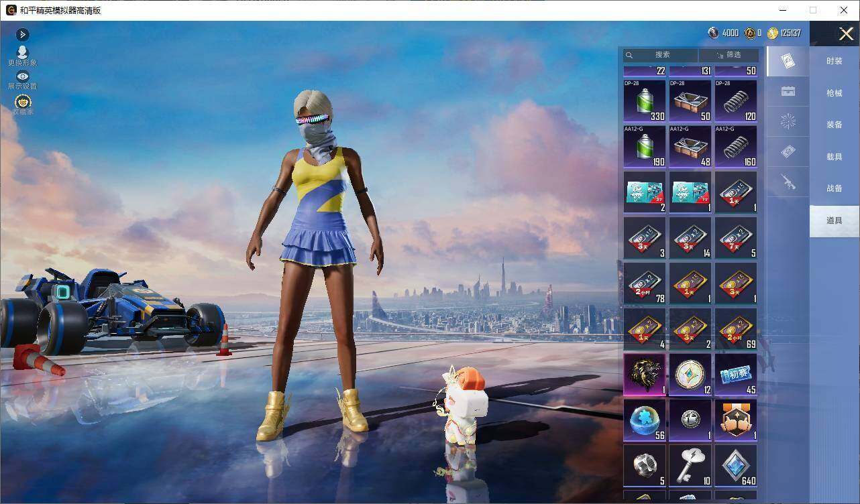860x504 pixels.
Task: Open the 筛选 filter dropdown
Action: [x=729, y=55]
